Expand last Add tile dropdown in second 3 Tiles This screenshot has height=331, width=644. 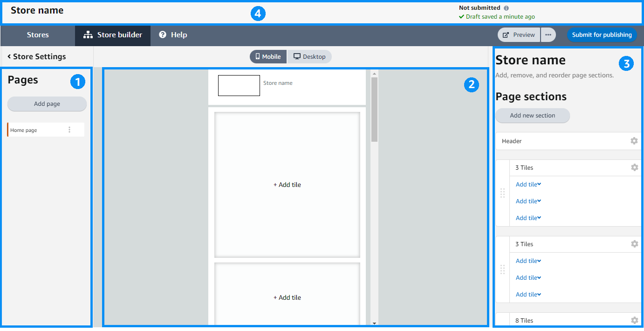pos(528,295)
